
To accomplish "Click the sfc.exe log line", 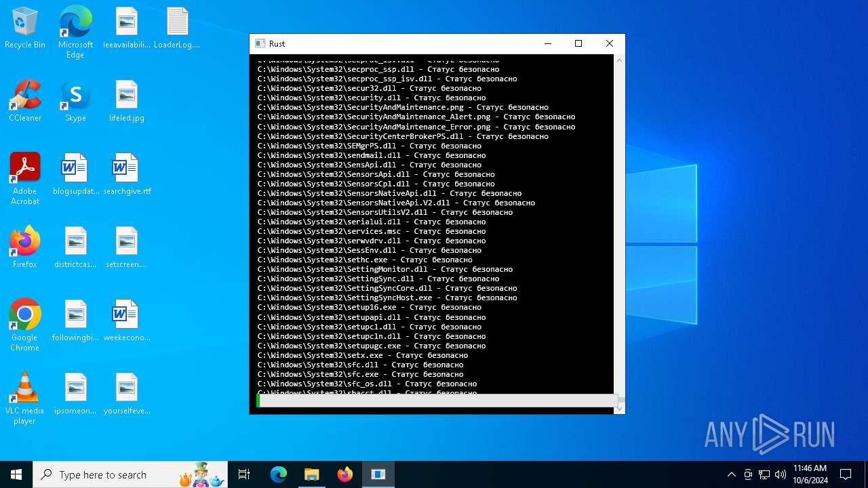I will 360,374.
